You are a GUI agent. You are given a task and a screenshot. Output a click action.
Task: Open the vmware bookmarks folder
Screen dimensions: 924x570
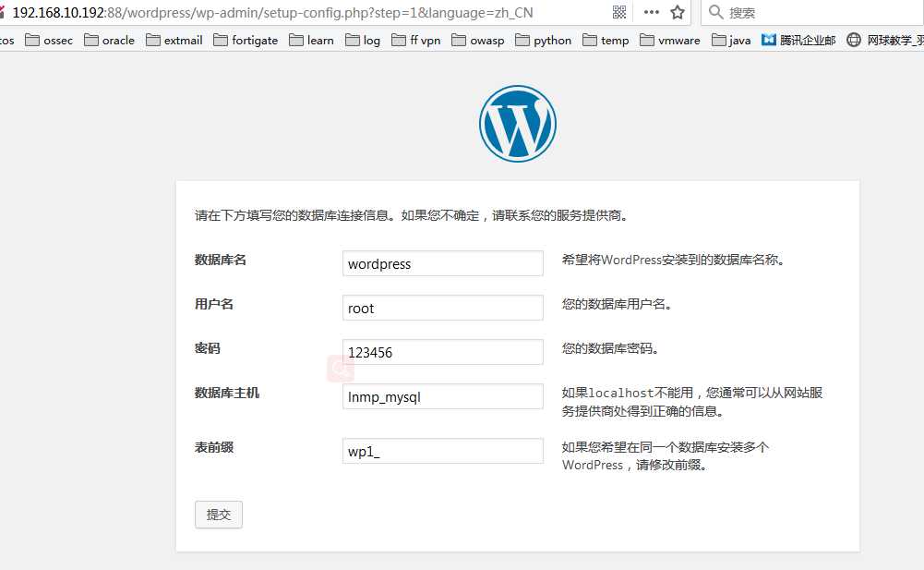coord(669,40)
